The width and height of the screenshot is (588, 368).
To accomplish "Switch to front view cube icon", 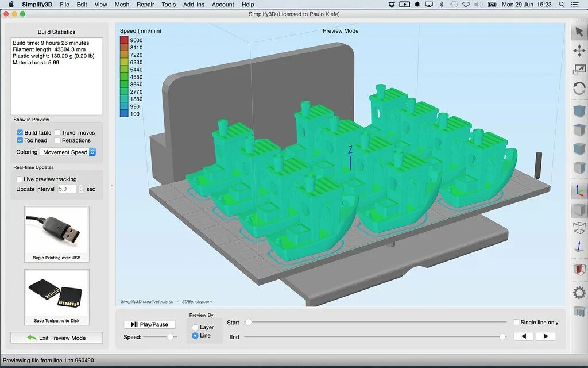I will click(579, 148).
